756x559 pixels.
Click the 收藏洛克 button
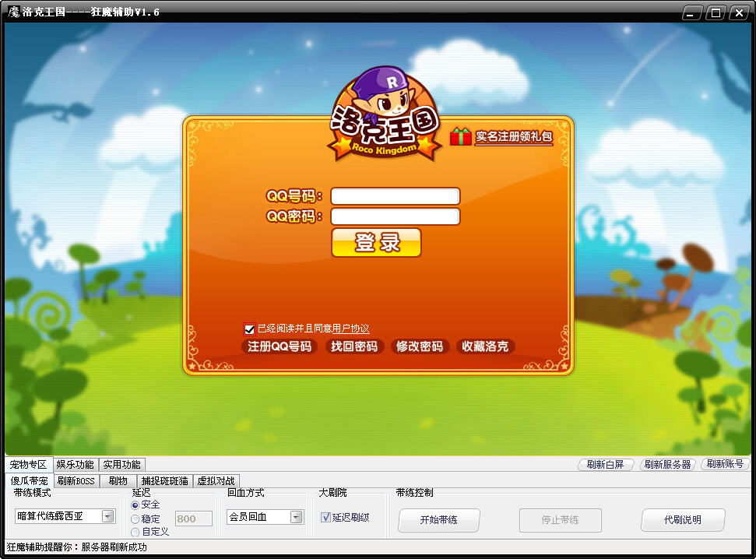(x=485, y=346)
